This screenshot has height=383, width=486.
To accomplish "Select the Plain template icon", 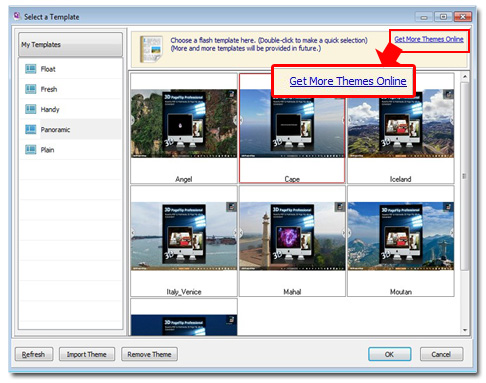I will pos(31,150).
